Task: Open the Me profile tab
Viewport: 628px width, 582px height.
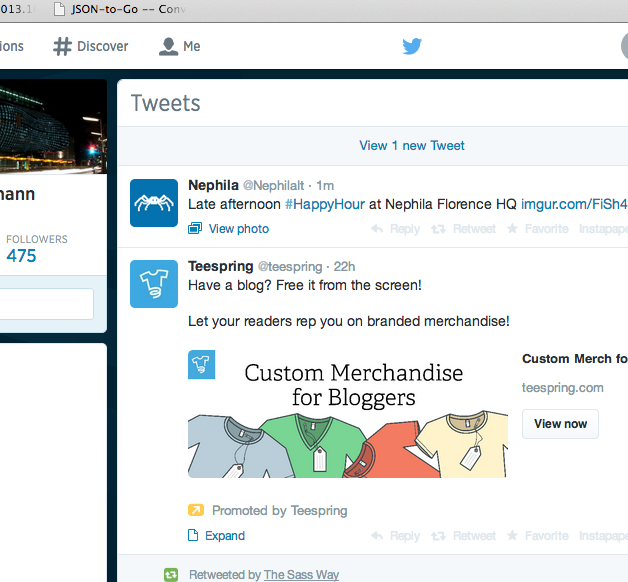Action: click(x=179, y=46)
